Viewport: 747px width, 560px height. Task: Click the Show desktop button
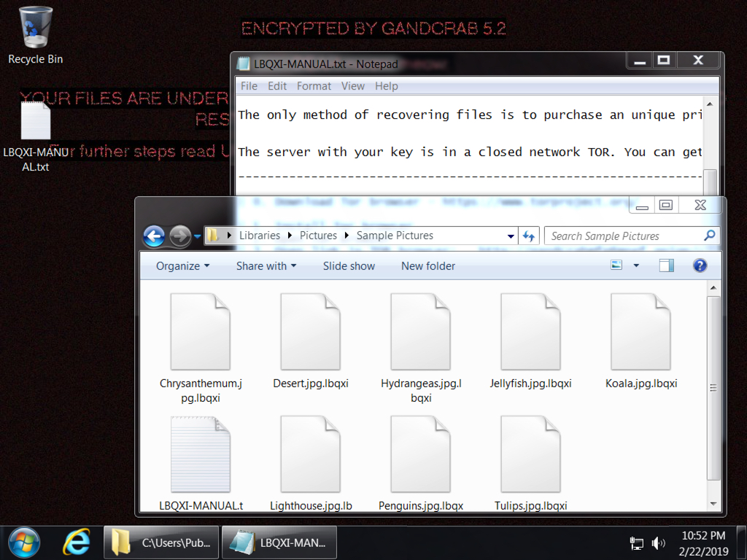742,542
